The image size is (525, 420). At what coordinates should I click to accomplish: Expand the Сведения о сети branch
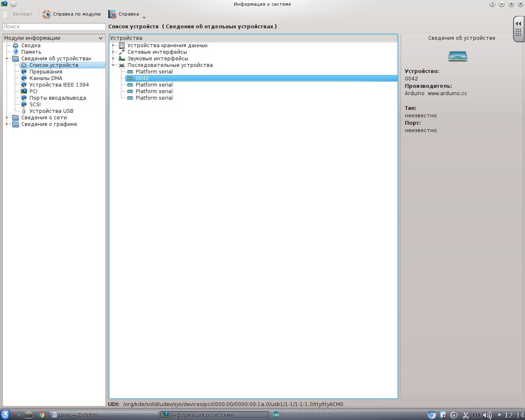[7, 118]
